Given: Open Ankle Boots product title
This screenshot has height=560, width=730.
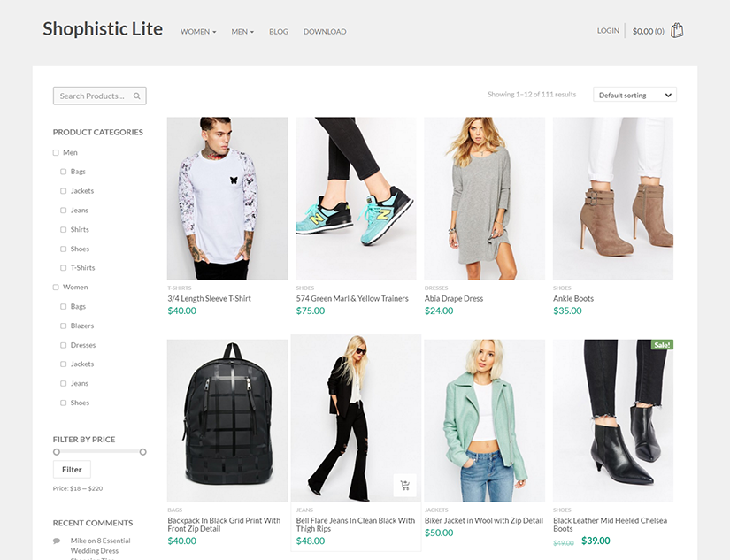Looking at the screenshot, I should point(573,298).
